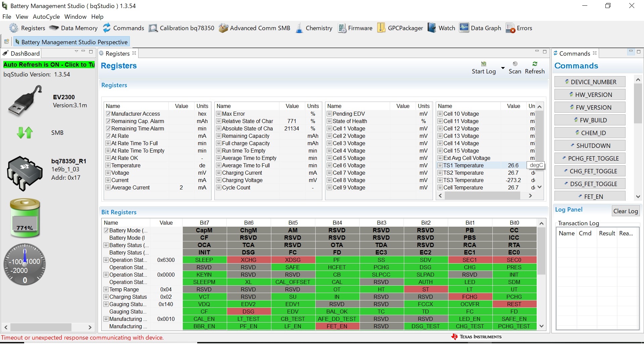This screenshot has width=644, height=344.
Task: Click the Scan registers icon
Action: click(515, 64)
